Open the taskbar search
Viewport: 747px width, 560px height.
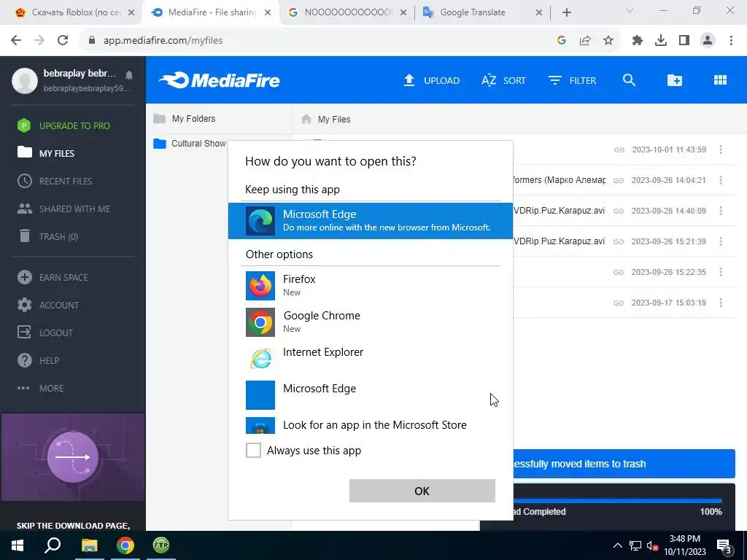pos(53,545)
